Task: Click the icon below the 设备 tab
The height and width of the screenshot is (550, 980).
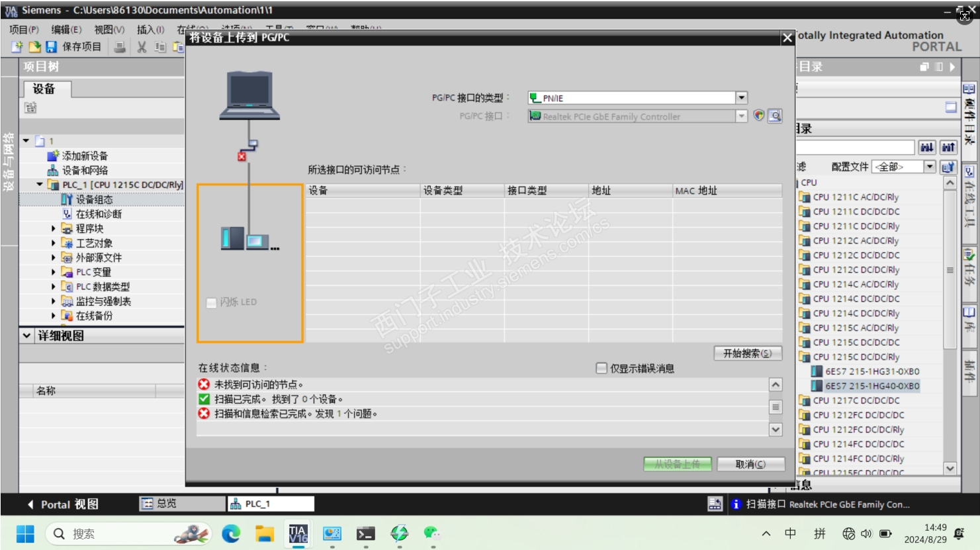Action: coord(30,107)
